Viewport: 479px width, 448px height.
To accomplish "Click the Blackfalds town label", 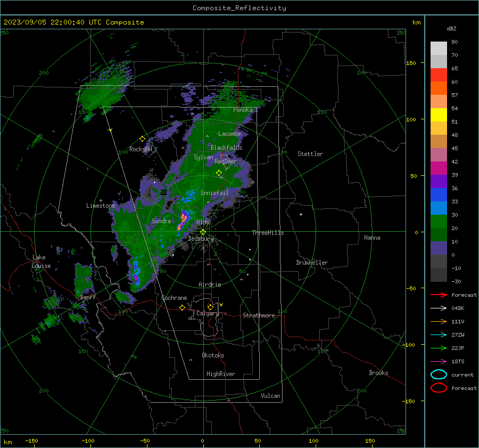I will coord(226,148).
